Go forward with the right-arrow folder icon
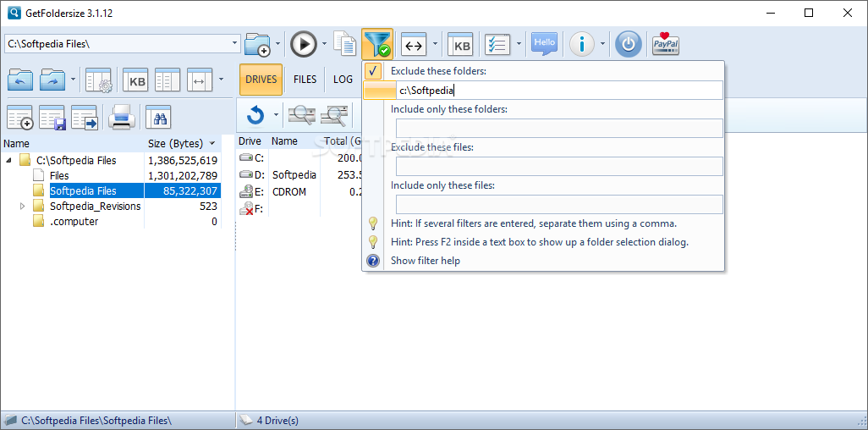 pyautogui.click(x=53, y=80)
